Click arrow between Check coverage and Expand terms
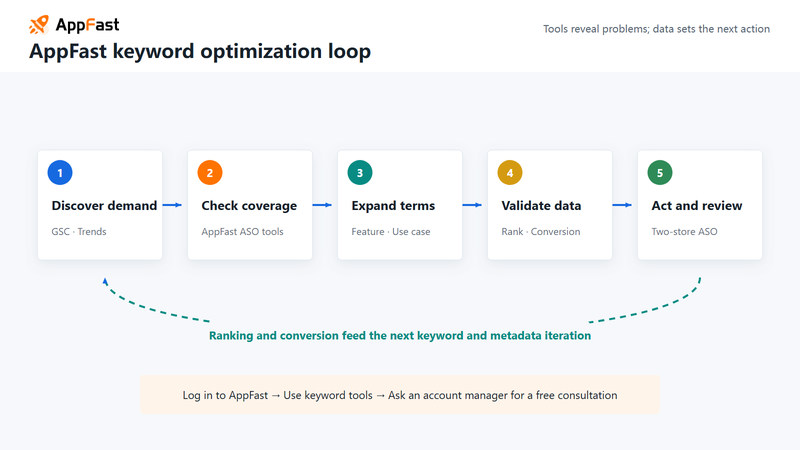 click(322, 205)
